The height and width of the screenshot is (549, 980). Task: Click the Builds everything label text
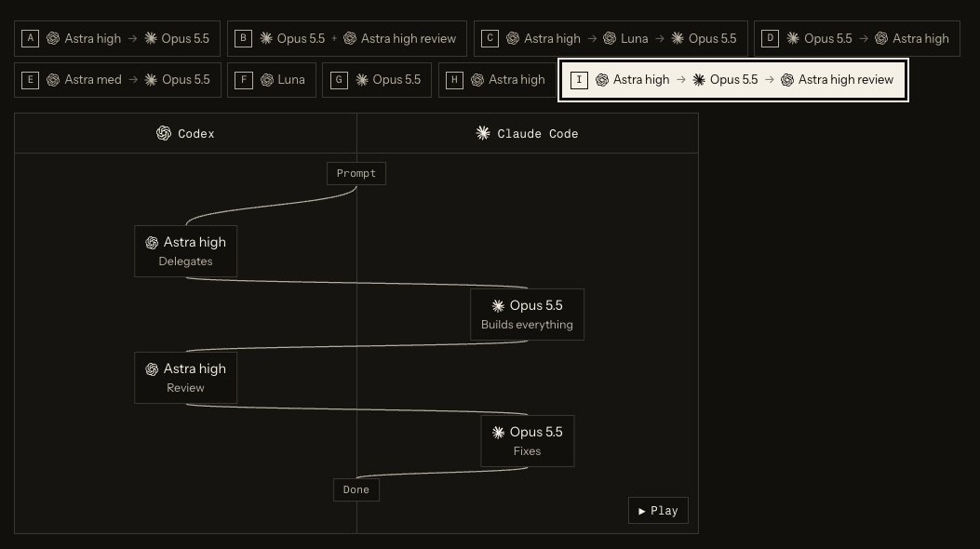tap(527, 325)
